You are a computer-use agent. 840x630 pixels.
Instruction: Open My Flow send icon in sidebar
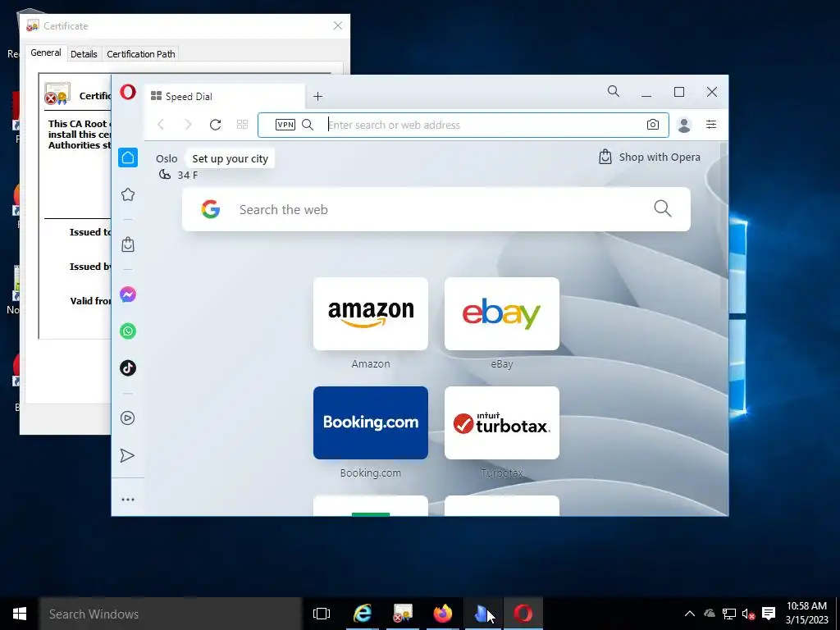point(127,455)
